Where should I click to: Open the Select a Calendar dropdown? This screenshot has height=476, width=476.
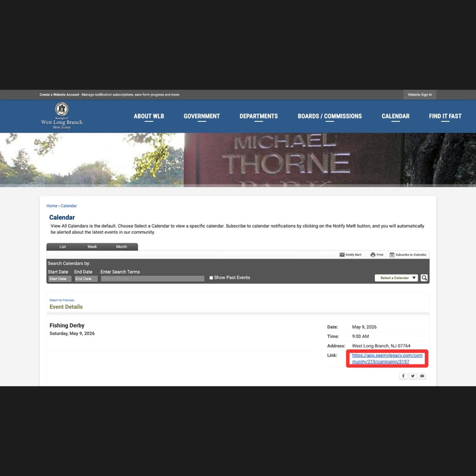coord(396,278)
